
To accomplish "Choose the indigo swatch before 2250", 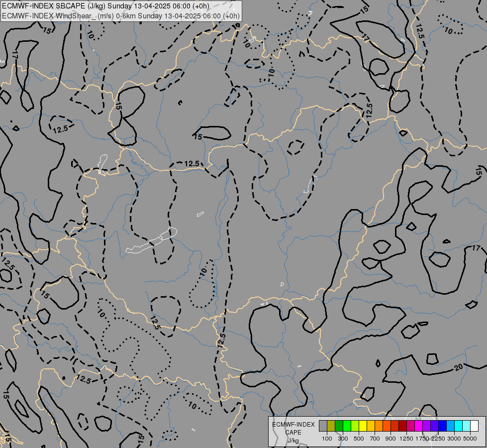I will pyautogui.click(x=435, y=426).
